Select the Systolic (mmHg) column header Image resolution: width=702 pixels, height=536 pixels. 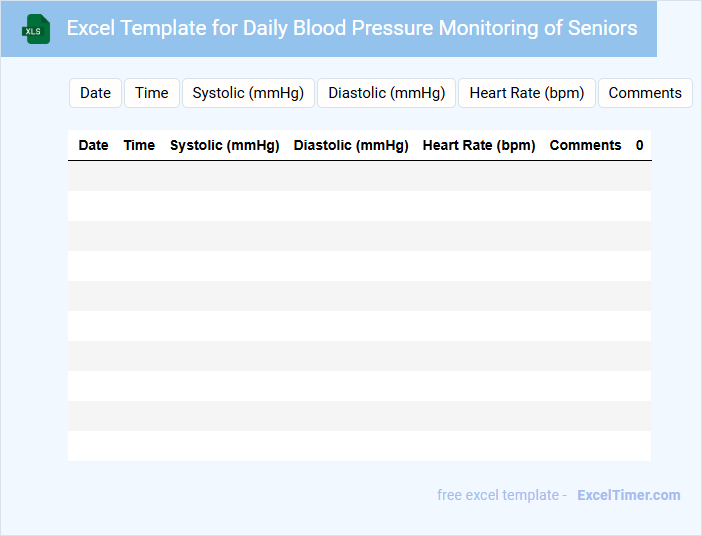[x=224, y=145]
